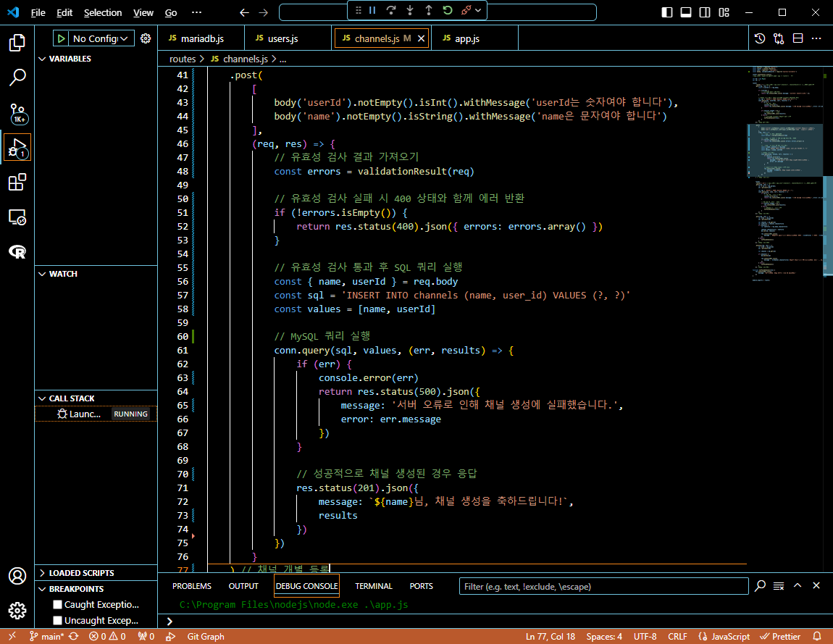Enable Caught Exceptions breakpoint
Viewport: 833px width, 644px height.
[58, 604]
